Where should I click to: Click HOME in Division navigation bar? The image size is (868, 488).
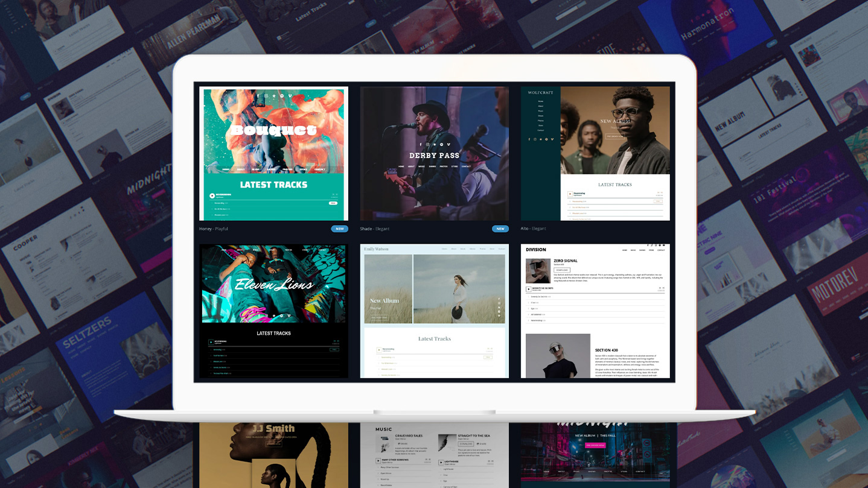tap(625, 250)
